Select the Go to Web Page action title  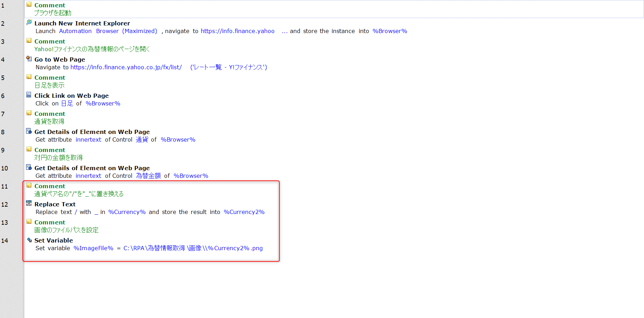coord(60,59)
